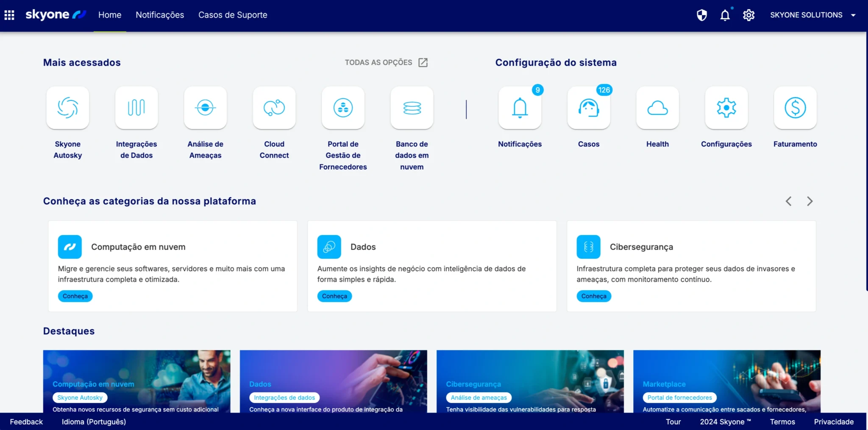Viewport: 868px width, 430px height.
Task: Click the page vertical scrollbar
Action: tap(867, 161)
